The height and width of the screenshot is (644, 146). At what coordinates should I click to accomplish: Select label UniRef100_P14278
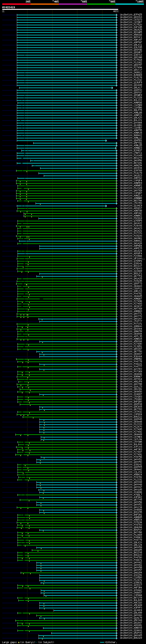tap(131, 77)
